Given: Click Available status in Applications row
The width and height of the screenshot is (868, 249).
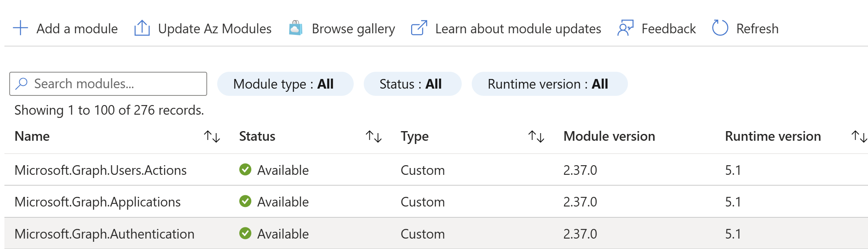Looking at the screenshot, I should pyautogui.click(x=283, y=202).
